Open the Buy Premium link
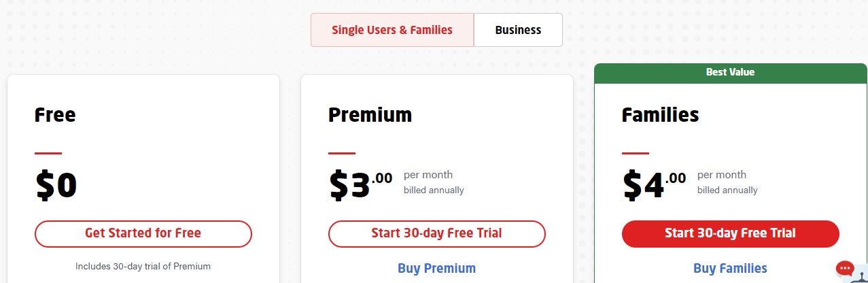The height and width of the screenshot is (283, 868). [x=437, y=268]
